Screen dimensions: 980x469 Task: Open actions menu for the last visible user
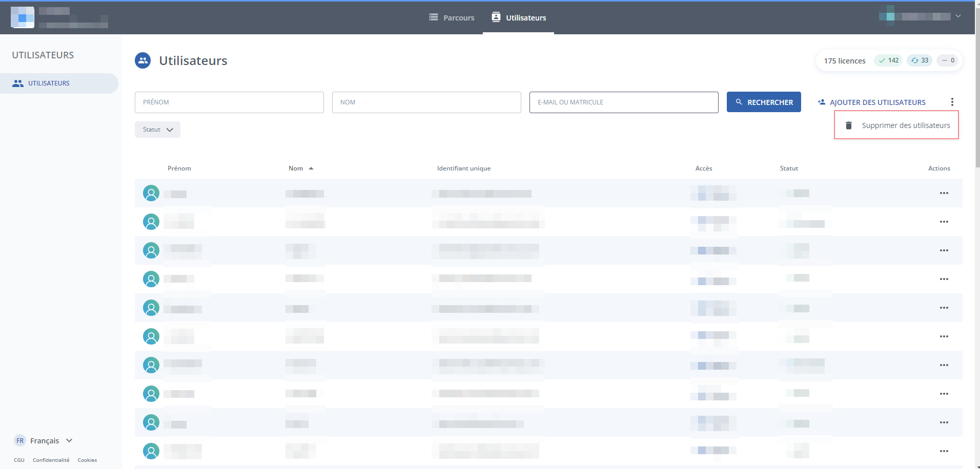pyautogui.click(x=944, y=451)
